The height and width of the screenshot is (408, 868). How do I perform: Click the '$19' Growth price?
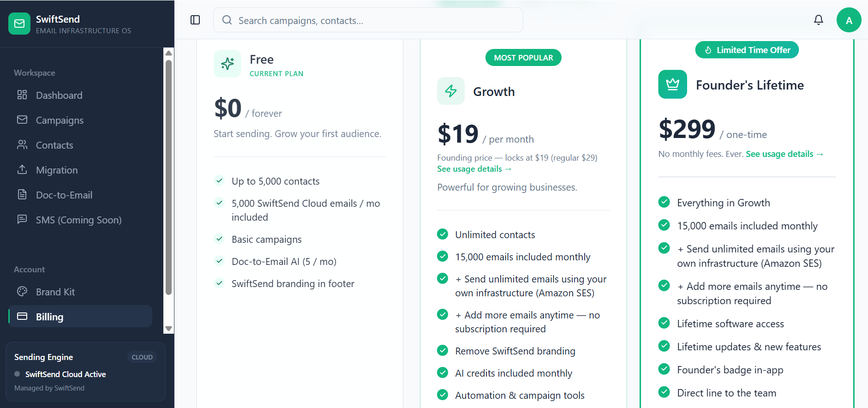(x=458, y=134)
